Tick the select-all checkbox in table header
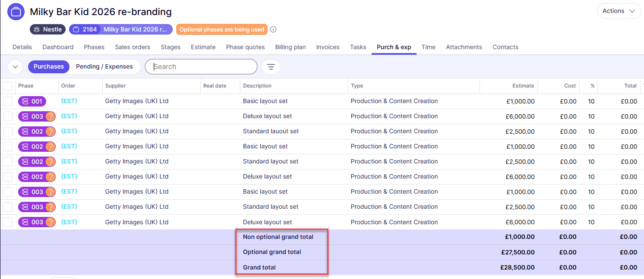Image resolution: width=644 pixels, height=279 pixels. point(8,86)
